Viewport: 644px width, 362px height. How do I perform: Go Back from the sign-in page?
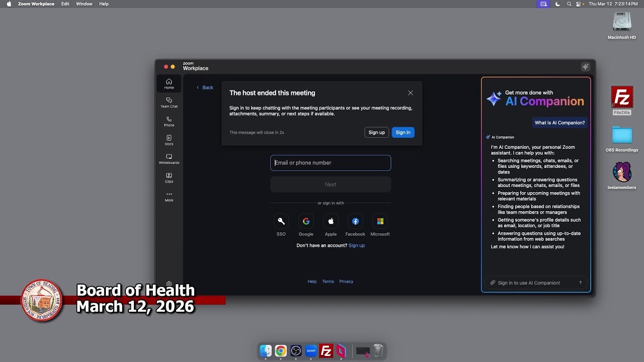205,87
